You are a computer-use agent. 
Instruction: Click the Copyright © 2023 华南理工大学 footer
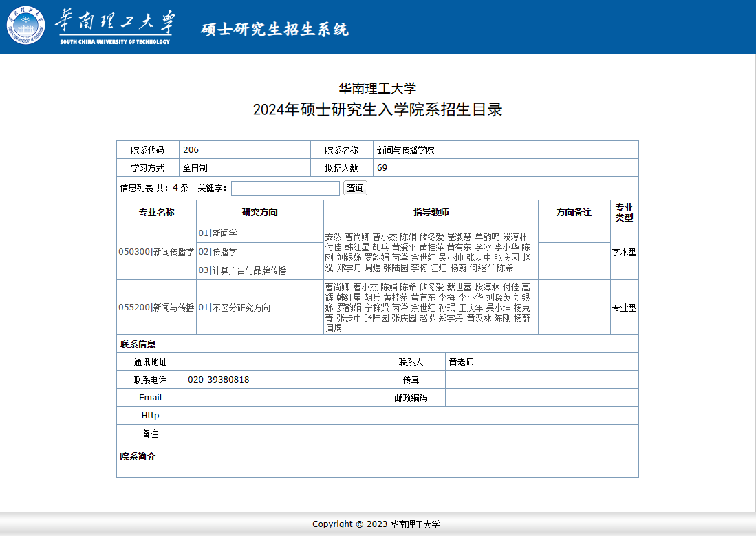coord(376,524)
